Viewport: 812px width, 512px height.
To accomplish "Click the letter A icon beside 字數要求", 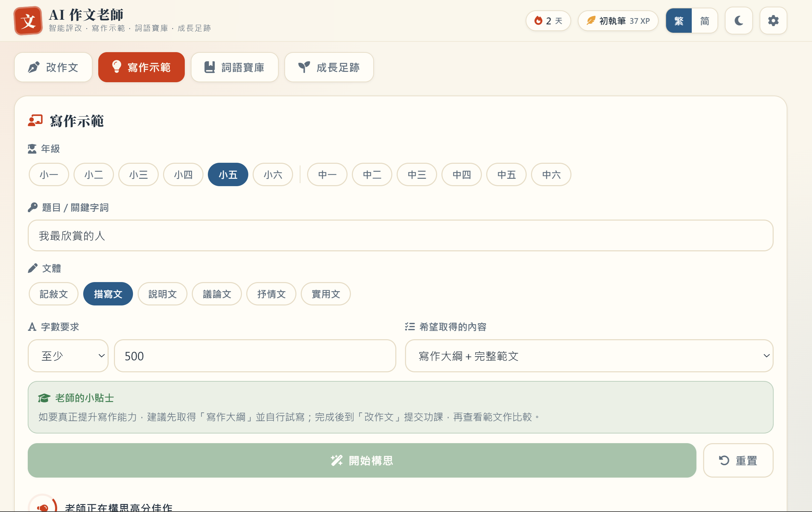I will tap(32, 327).
